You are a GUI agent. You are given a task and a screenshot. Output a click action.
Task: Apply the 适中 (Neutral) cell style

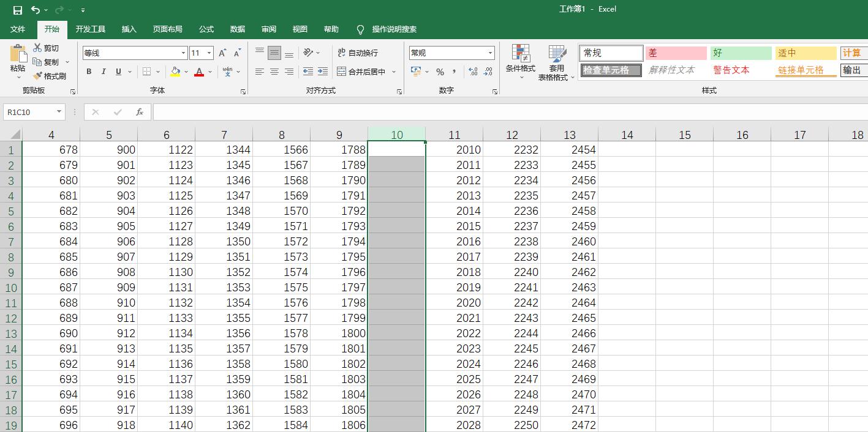806,53
